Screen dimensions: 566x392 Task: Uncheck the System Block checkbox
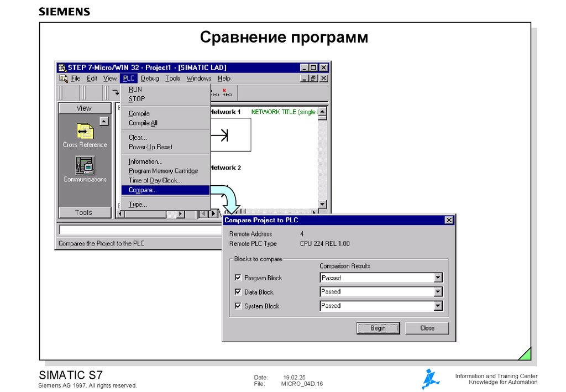tap(238, 306)
